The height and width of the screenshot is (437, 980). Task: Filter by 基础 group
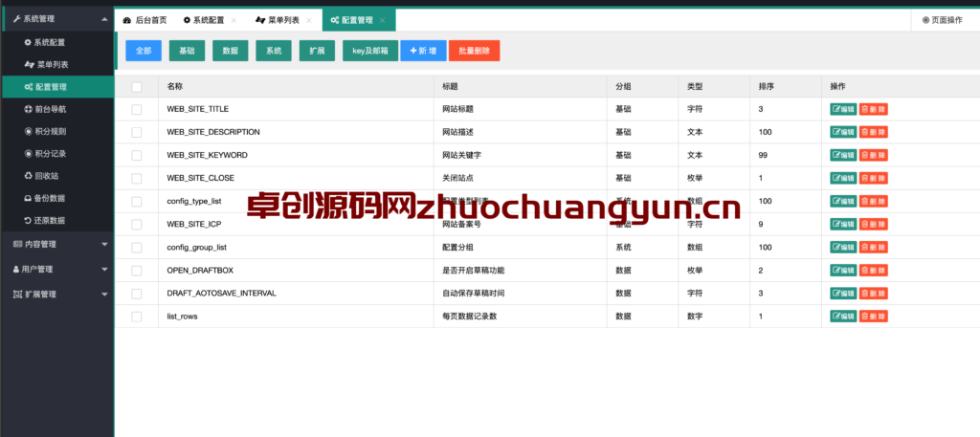pyautogui.click(x=187, y=52)
